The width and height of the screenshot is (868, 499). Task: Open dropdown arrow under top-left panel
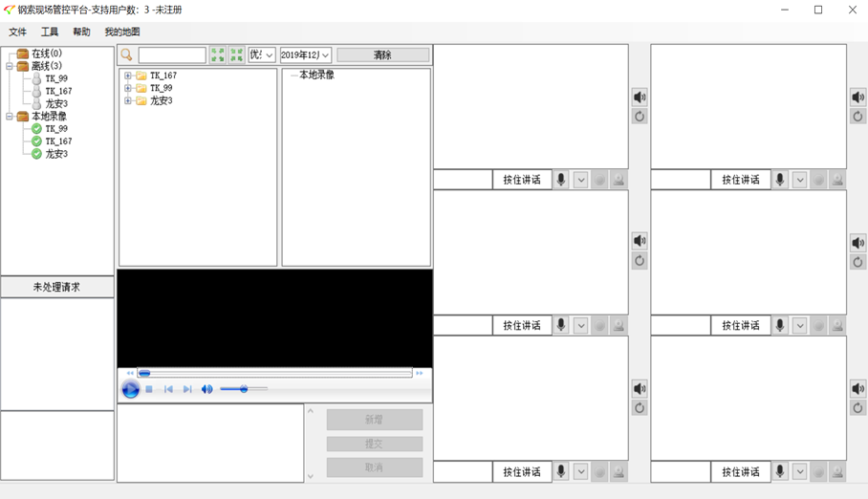[580, 180]
